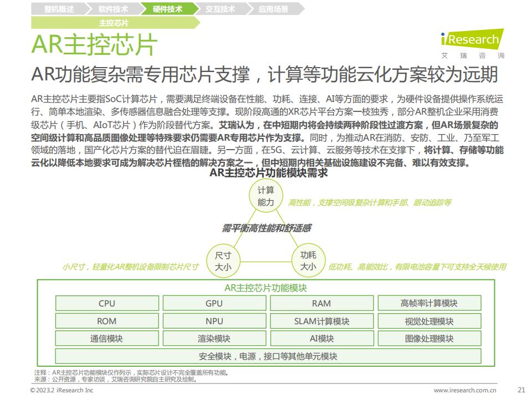Click the NPU module box
This screenshot has width=532, height=399.
(x=214, y=321)
